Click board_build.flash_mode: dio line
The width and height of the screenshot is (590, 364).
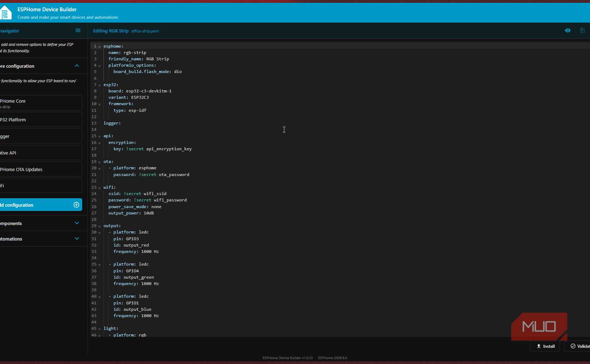click(x=147, y=72)
